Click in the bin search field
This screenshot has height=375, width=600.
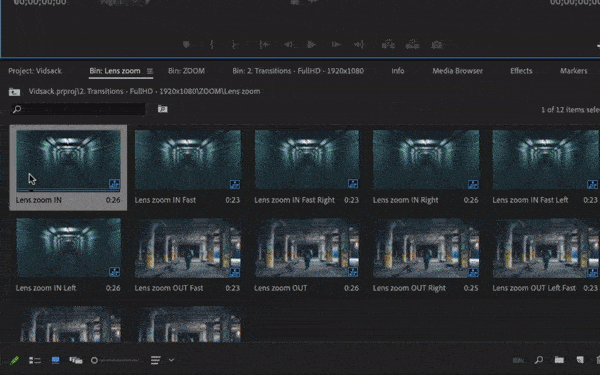tap(78, 109)
